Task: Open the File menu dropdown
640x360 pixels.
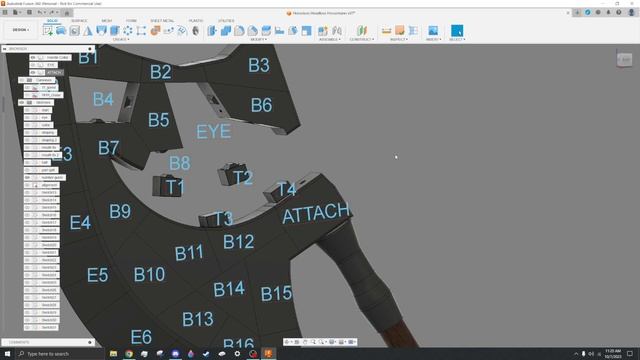Action: 16,13
